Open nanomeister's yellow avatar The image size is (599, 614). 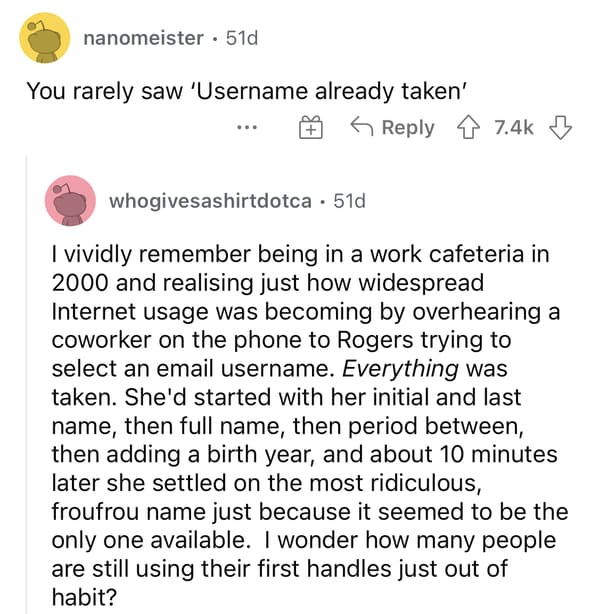coord(45,38)
